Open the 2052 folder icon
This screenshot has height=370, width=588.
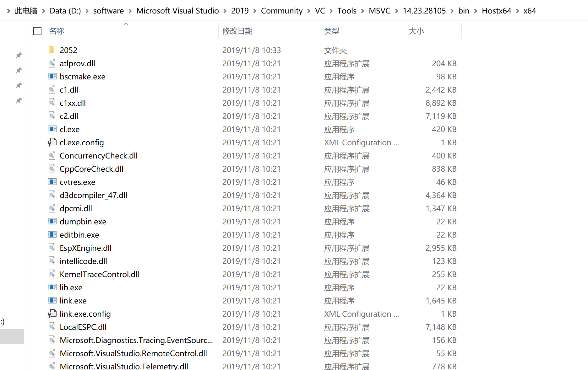[x=52, y=50]
